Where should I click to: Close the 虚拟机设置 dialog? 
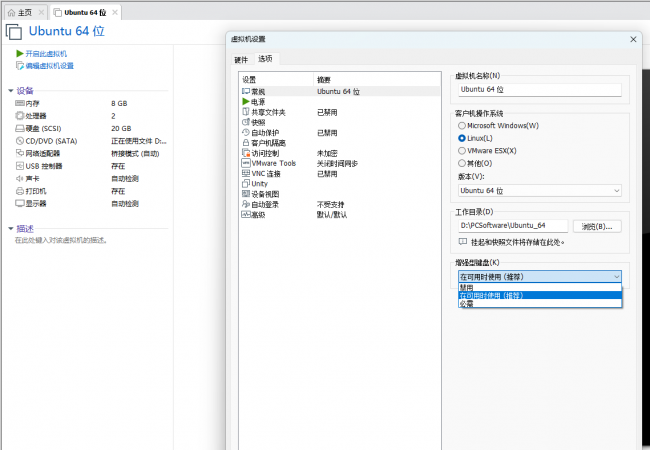click(x=633, y=39)
